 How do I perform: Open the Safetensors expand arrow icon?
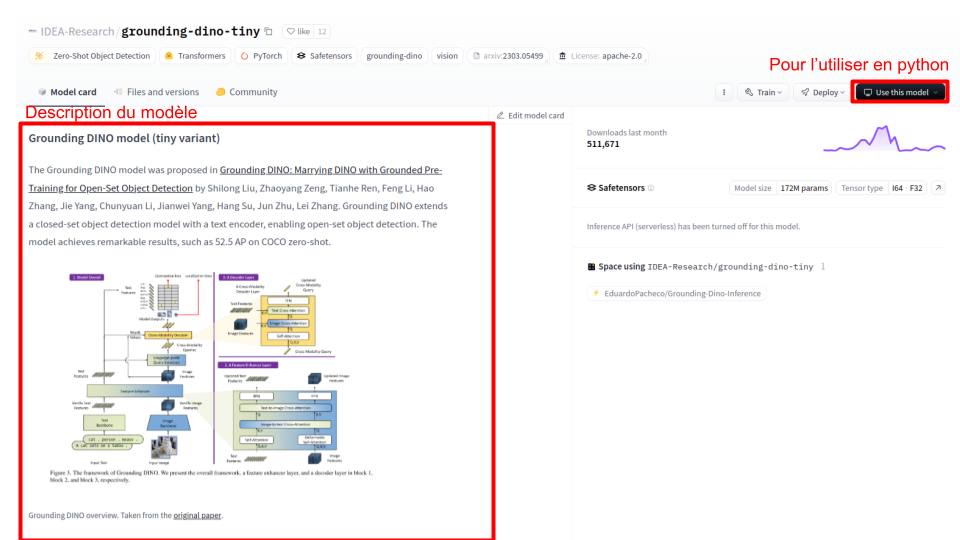pos(937,188)
